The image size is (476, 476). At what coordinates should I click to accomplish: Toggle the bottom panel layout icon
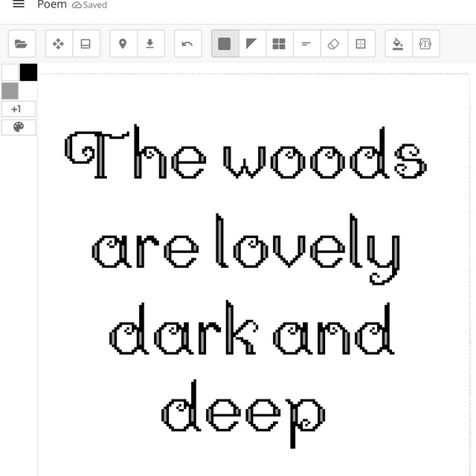(x=86, y=44)
